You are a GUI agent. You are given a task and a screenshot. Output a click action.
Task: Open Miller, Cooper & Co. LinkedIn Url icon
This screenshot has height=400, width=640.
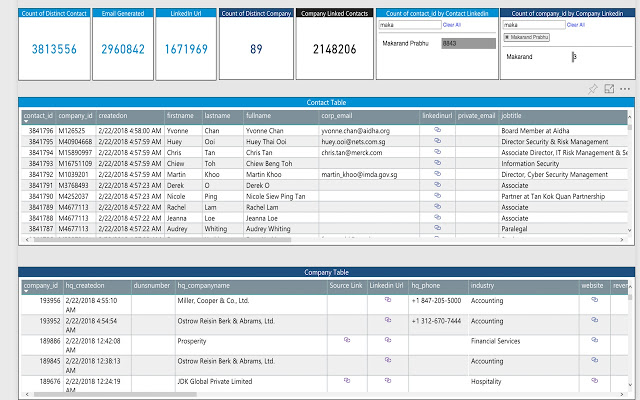pos(387,299)
